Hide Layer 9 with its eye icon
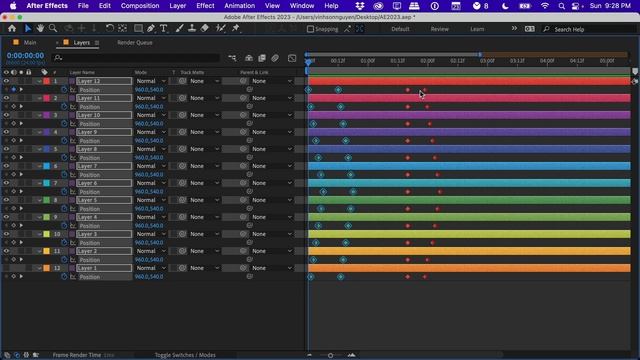640x360 pixels. pyautogui.click(x=6, y=132)
